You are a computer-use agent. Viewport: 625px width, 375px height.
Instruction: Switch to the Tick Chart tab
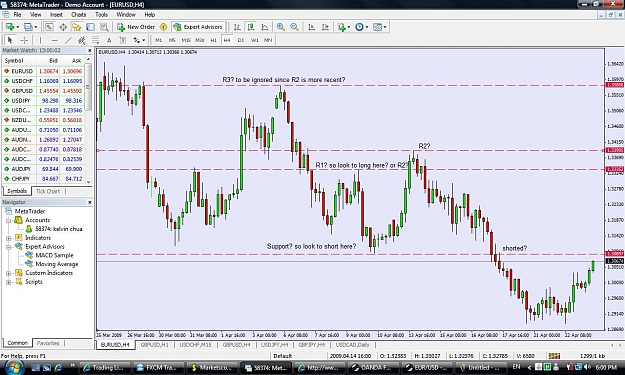pos(48,191)
